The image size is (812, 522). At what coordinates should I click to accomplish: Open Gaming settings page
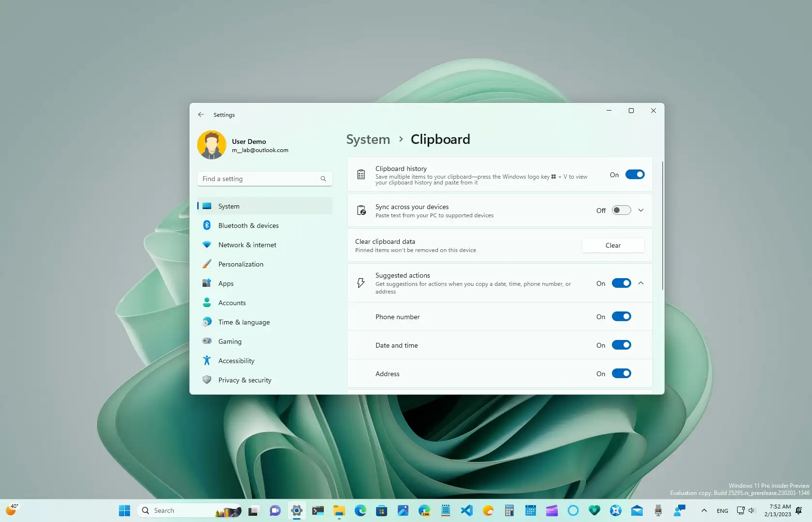click(x=265, y=341)
